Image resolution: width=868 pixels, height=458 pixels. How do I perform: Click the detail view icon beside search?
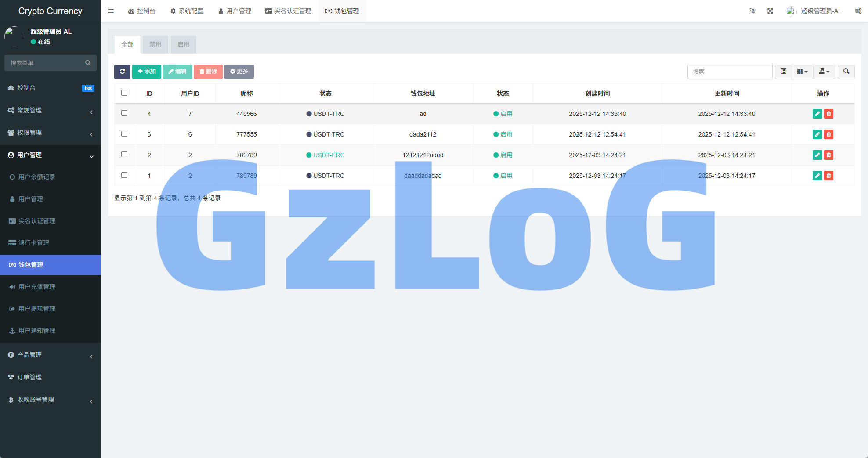click(x=783, y=72)
